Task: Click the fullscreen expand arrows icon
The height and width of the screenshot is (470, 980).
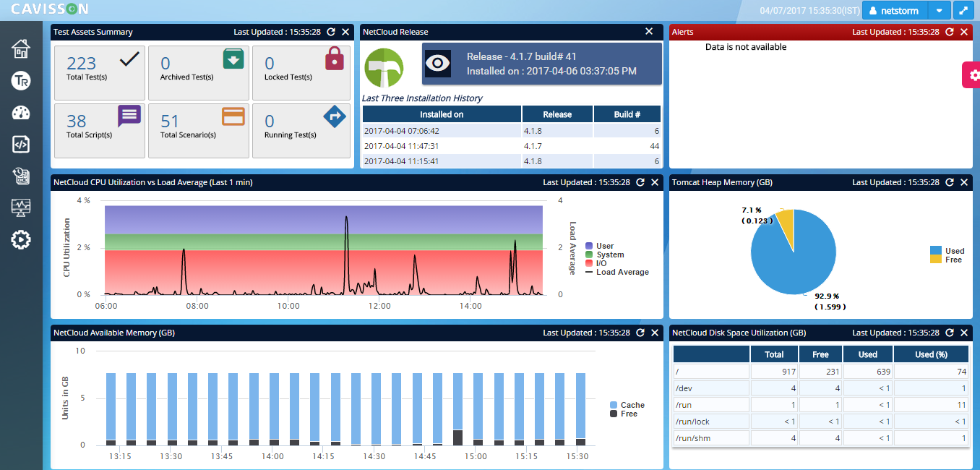Action: pyautogui.click(x=963, y=11)
